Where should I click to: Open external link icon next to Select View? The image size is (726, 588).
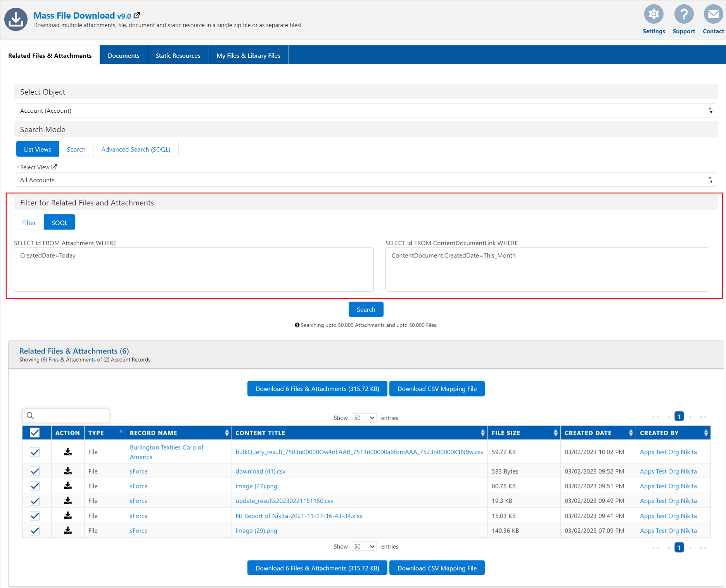[54, 167]
